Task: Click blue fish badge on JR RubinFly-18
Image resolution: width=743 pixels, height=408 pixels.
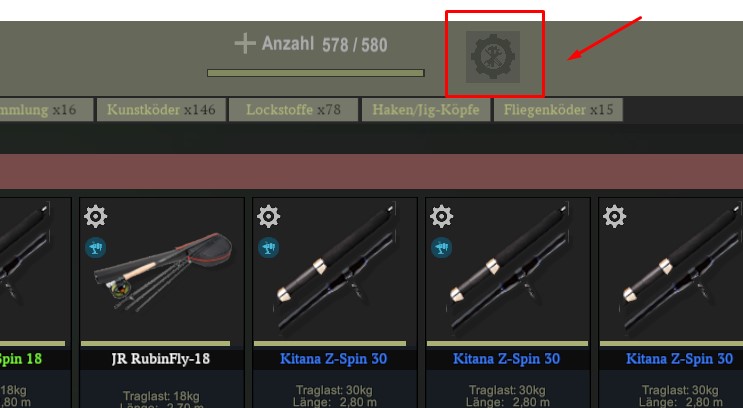Action: (x=95, y=248)
